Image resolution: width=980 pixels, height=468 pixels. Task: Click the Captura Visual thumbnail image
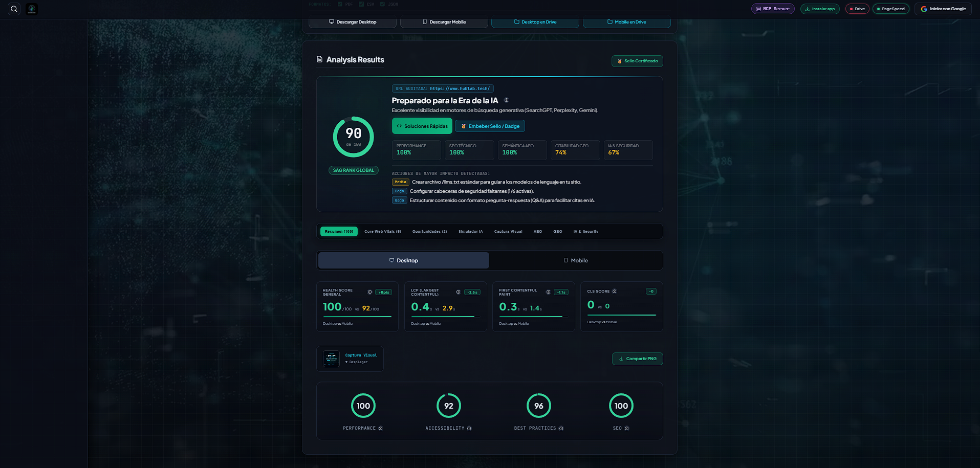click(x=331, y=359)
